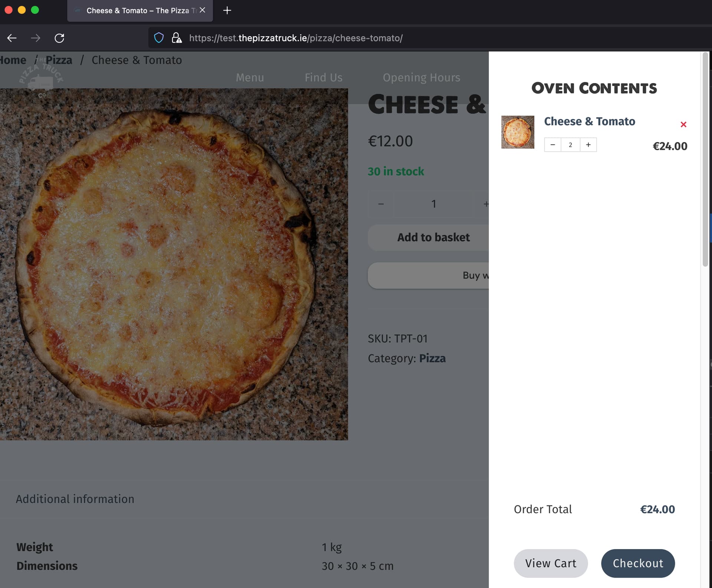The image size is (712, 588).
Task: Close the Cheese & Tomato tab
Action: pyautogui.click(x=202, y=10)
